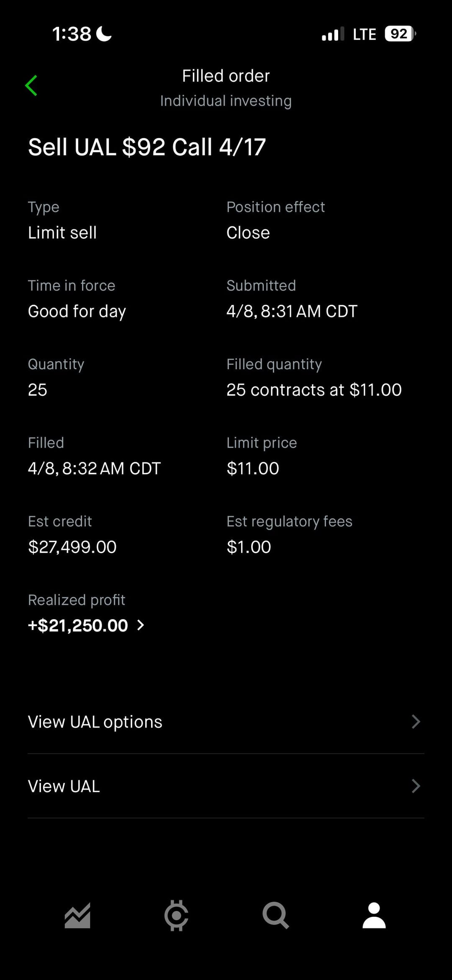Tap the +$21,250.00 realized profit amount
Screen dimensions: 452x980
point(78,626)
